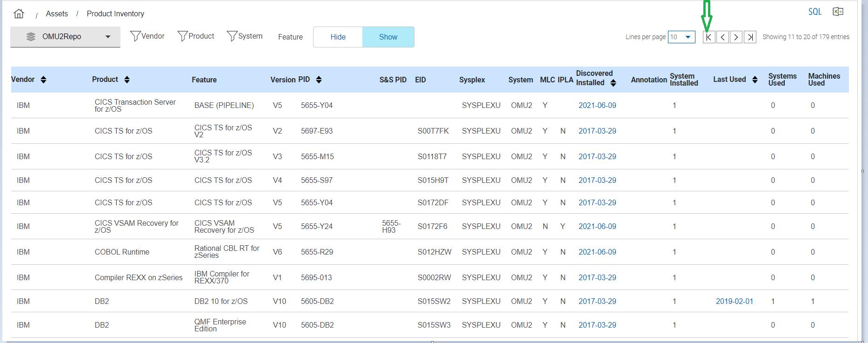Open the Product filter

196,36
